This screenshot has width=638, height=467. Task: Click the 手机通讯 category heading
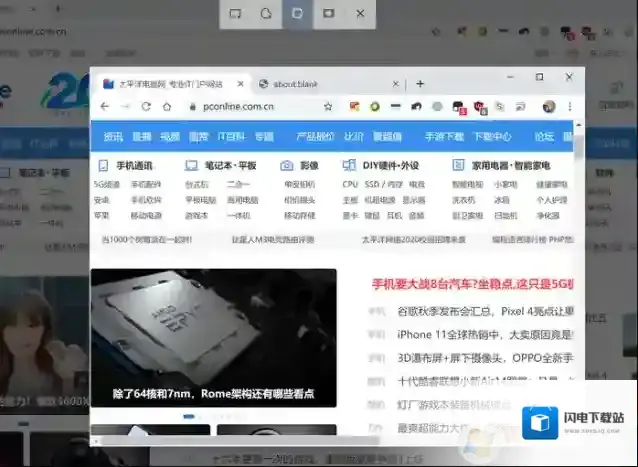134,165
